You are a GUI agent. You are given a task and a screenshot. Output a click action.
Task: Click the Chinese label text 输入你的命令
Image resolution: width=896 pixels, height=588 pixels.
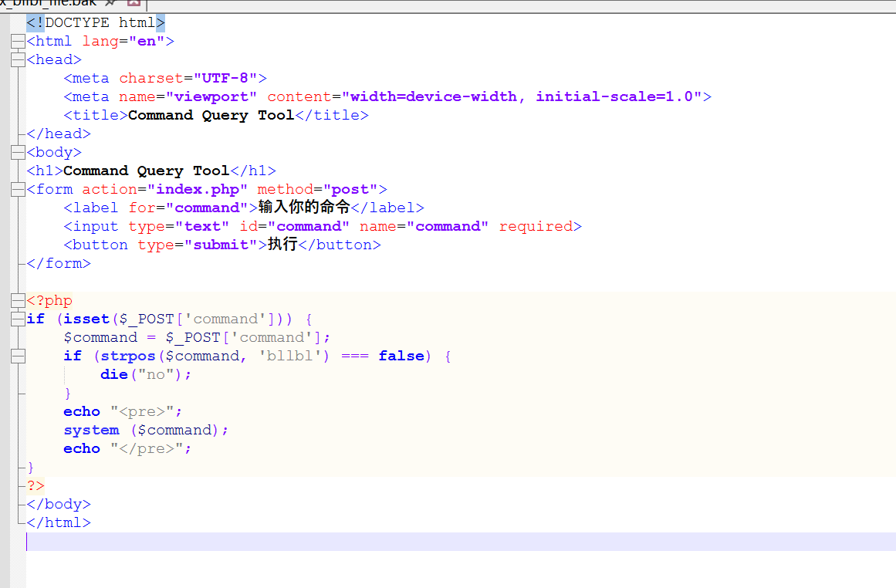coord(304,207)
